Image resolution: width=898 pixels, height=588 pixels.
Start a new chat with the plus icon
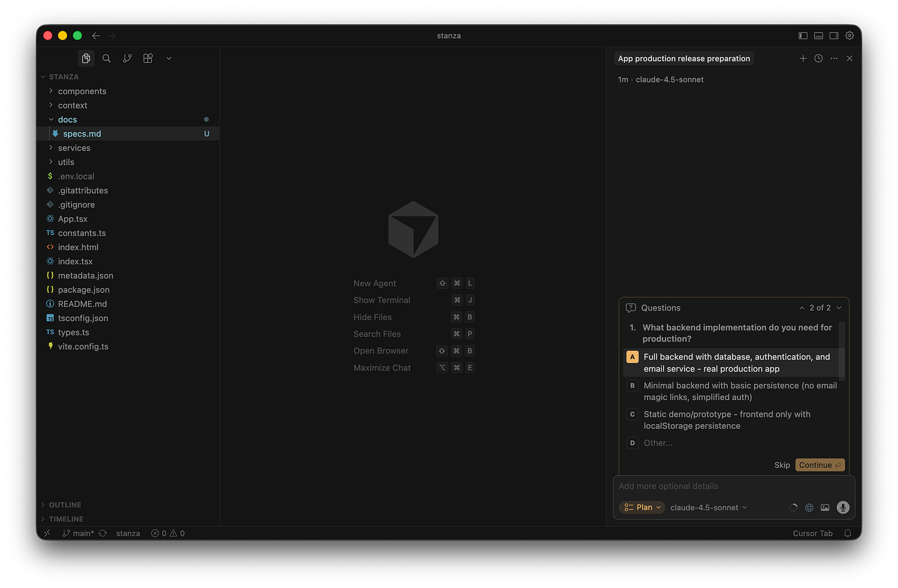(803, 58)
